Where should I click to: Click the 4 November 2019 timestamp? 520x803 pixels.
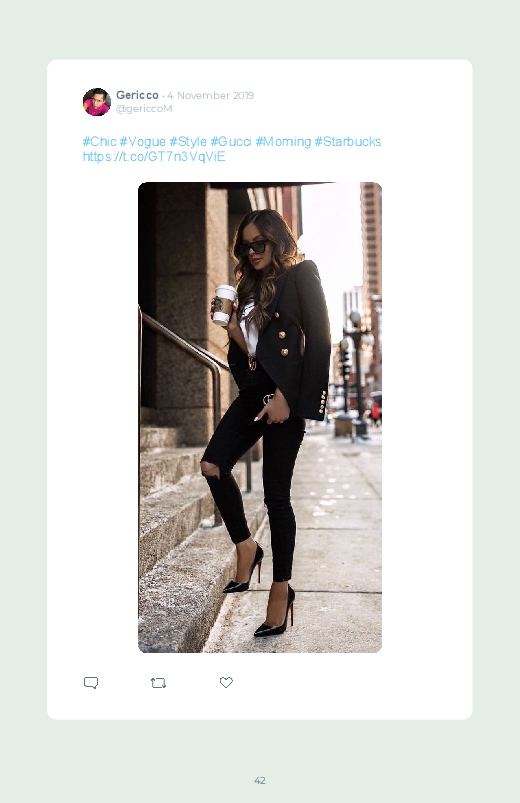(210, 95)
